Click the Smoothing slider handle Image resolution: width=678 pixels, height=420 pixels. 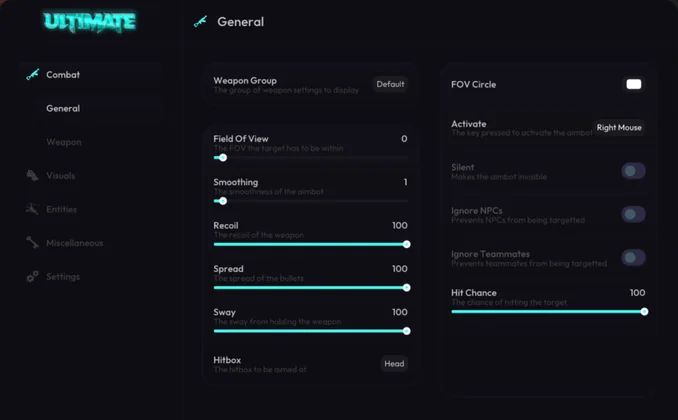click(x=223, y=201)
